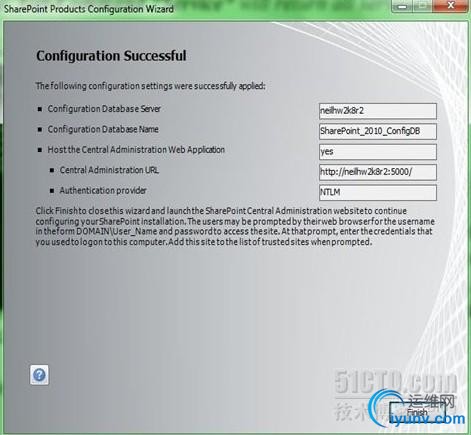471x435 pixels.
Task: Select the Configuration Database Server field
Action: pos(378,111)
